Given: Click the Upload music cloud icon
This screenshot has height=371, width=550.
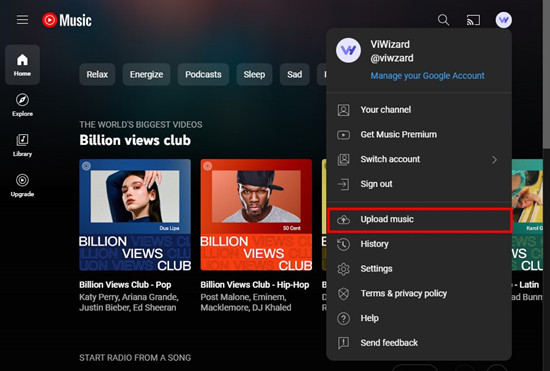Looking at the screenshot, I should click(343, 220).
